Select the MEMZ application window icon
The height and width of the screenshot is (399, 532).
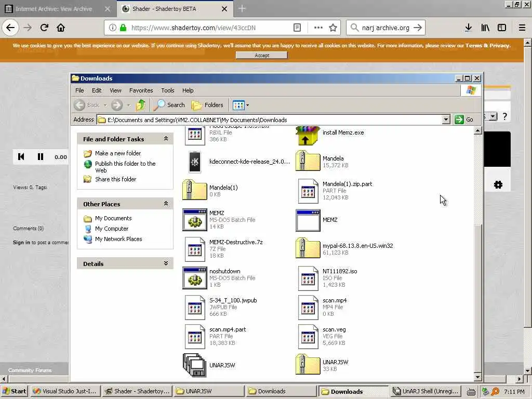[308, 220]
